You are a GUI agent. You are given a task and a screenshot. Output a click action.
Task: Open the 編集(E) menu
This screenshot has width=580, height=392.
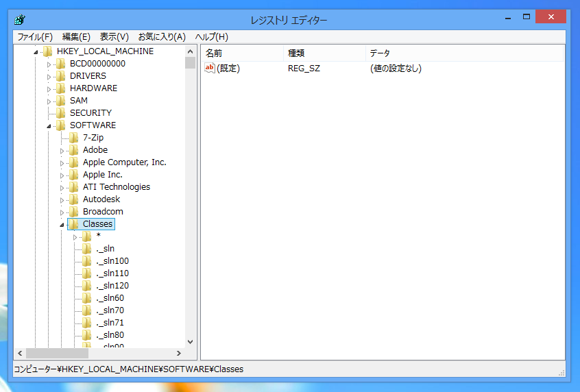click(76, 37)
